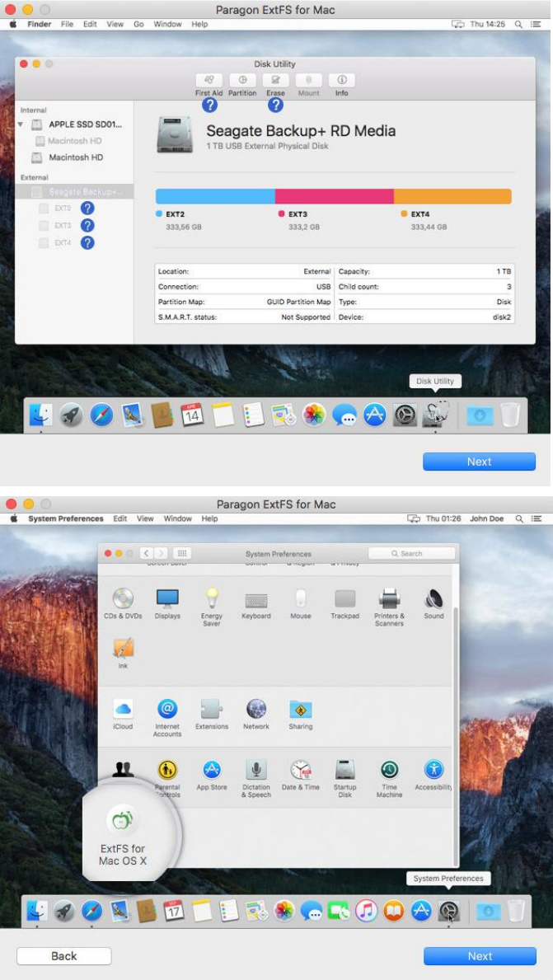553x980 pixels.
Task: Click the "333,56 GB" size under EXT2
Action: click(x=184, y=227)
